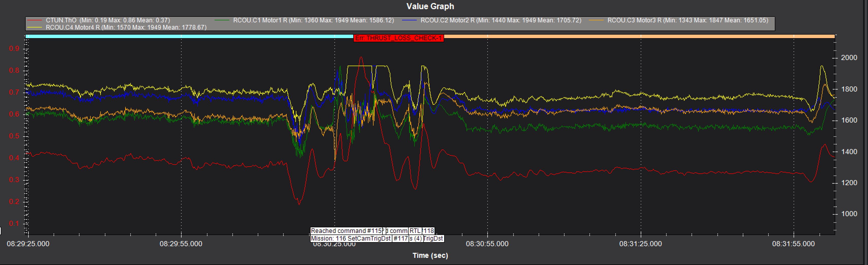This screenshot has height=265, width=868.
Task: Click the RTL message label
Action: coord(415,231)
